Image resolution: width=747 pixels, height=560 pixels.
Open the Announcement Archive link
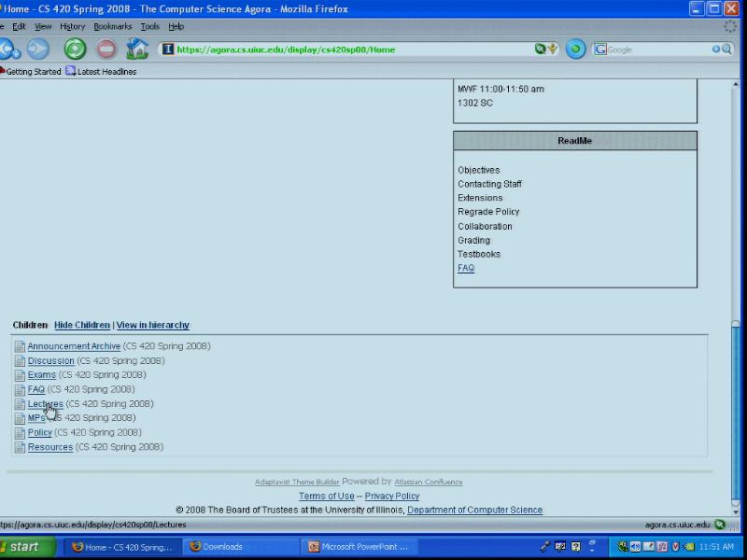(74, 346)
